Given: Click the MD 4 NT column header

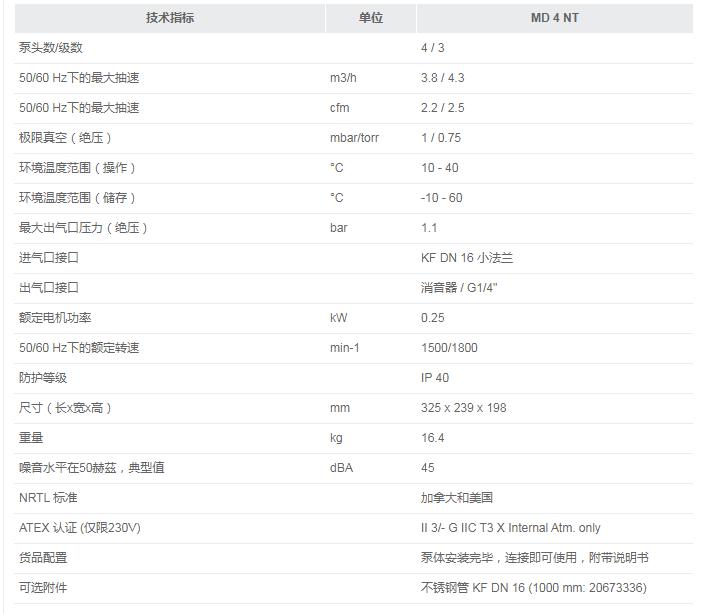Looking at the screenshot, I should click(x=555, y=18).
